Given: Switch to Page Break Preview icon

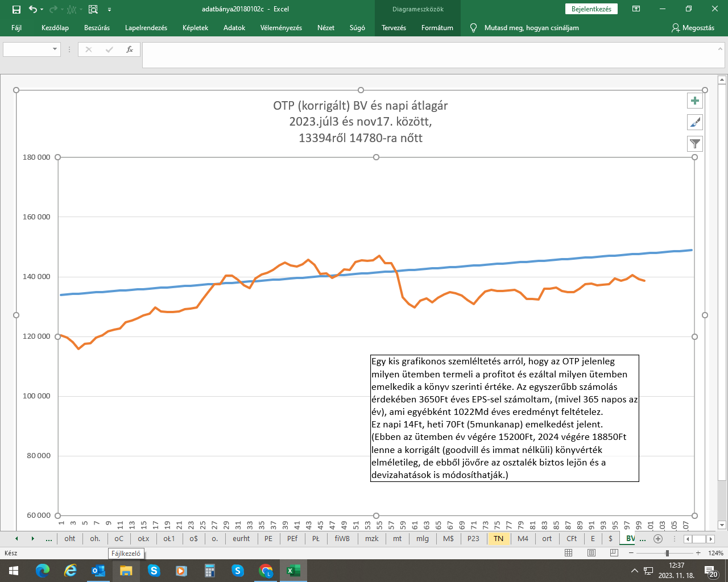Looking at the screenshot, I should (614, 553).
